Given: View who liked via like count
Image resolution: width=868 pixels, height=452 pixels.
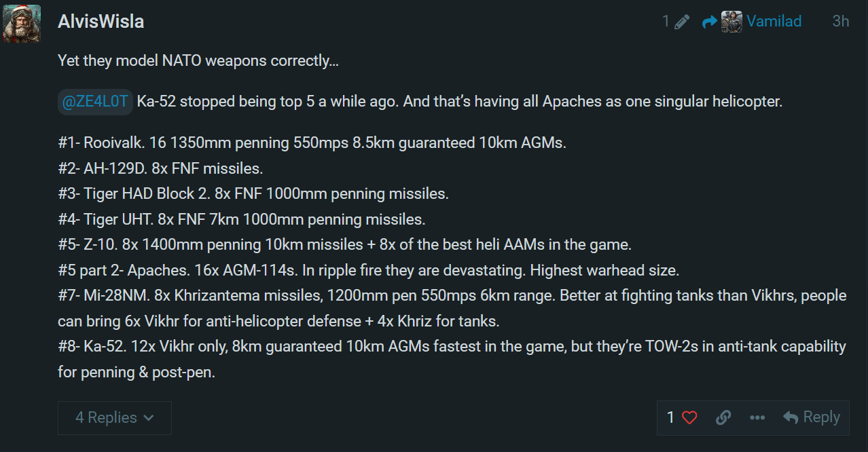Looking at the screenshot, I should tap(670, 417).
